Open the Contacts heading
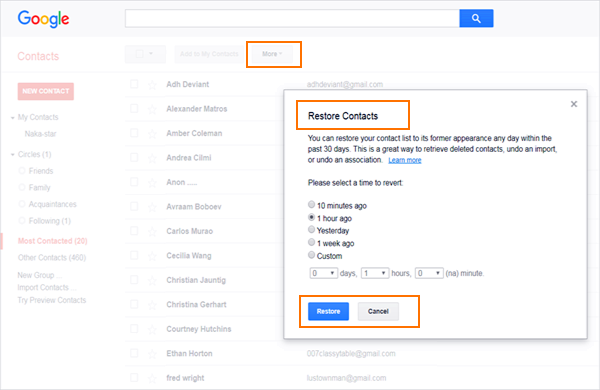 38,56
